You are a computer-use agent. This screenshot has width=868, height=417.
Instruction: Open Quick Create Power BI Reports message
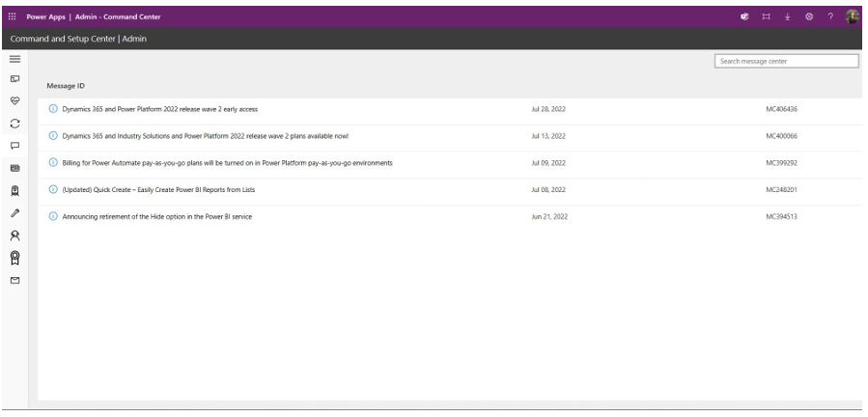[145, 190]
